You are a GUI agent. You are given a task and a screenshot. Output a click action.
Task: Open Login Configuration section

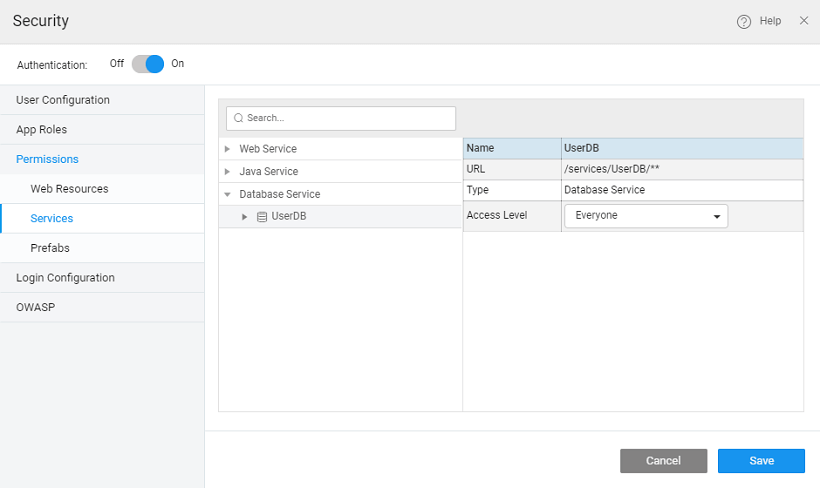pyautogui.click(x=65, y=278)
